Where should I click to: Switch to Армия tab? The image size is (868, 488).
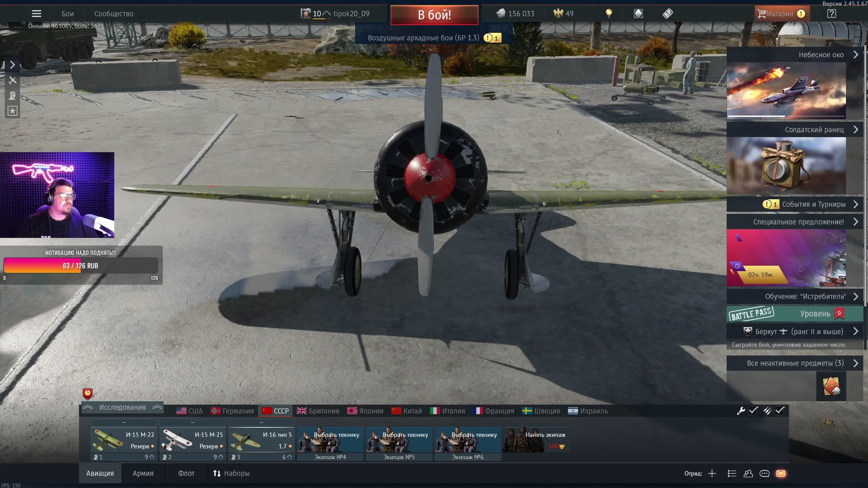pyautogui.click(x=143, y=473)
